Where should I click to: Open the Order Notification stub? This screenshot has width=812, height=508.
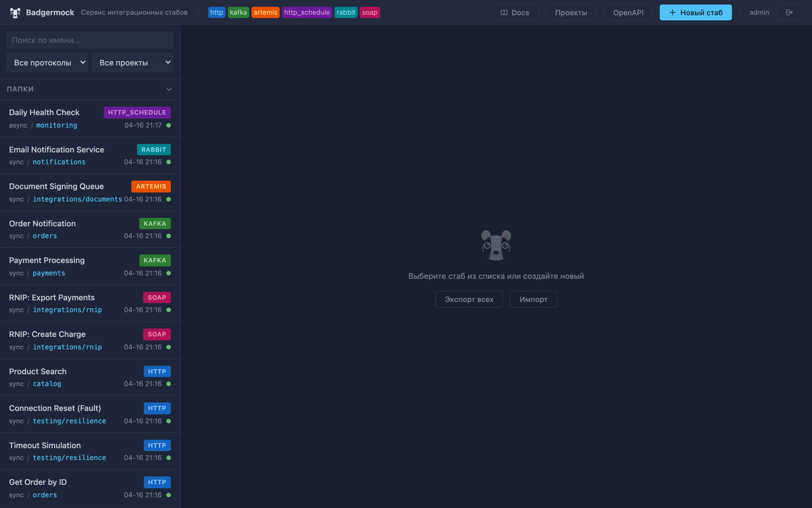[90, 229]
